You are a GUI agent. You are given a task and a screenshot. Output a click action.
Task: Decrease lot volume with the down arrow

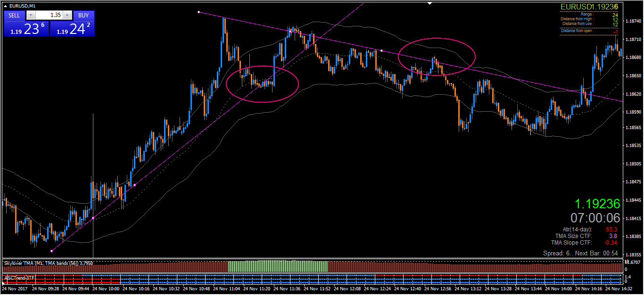(x=30, y=15)
